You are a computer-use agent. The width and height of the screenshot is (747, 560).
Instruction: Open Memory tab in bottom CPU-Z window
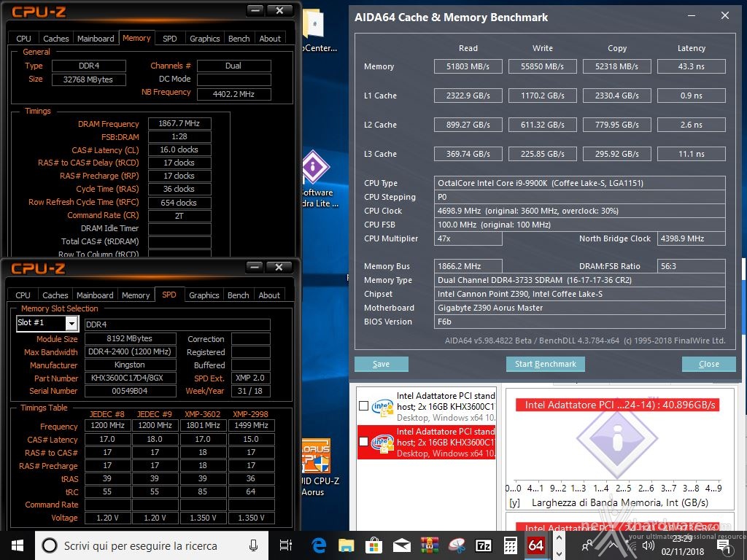coord(135,295)
